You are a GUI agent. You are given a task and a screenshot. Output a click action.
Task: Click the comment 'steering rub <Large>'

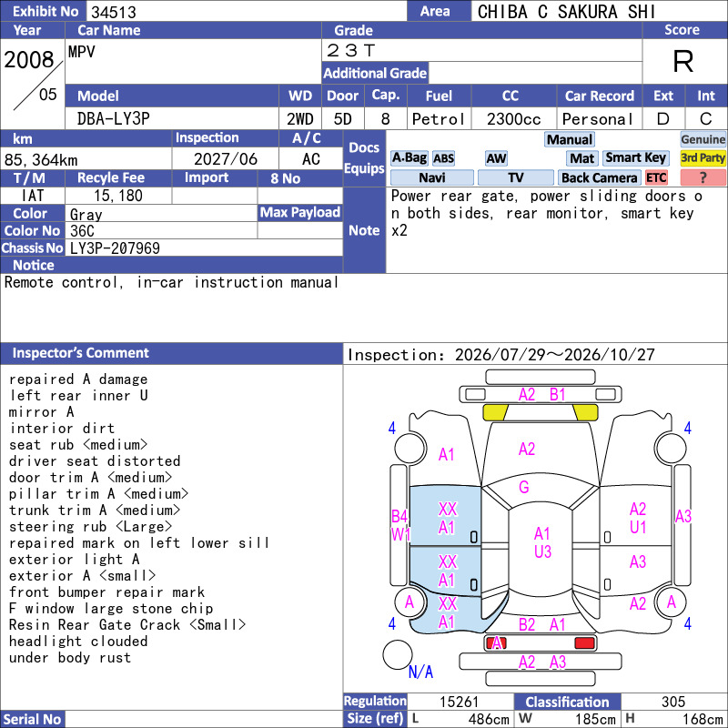[x=90, y=527]
